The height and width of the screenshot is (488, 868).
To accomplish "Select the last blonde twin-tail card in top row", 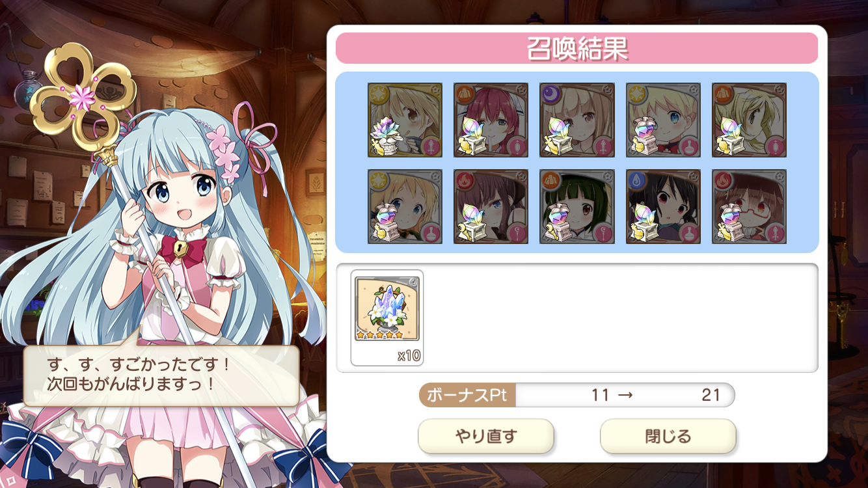I will point(750,120).
